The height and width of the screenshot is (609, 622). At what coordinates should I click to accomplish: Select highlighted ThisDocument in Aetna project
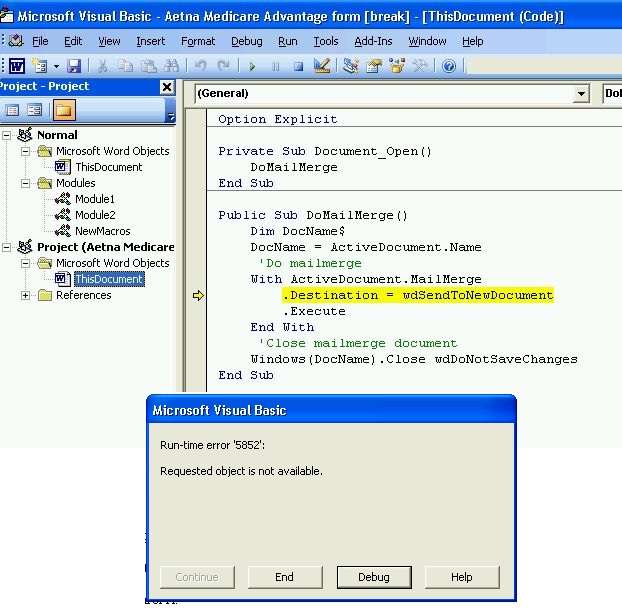click(x=109, y=279)
